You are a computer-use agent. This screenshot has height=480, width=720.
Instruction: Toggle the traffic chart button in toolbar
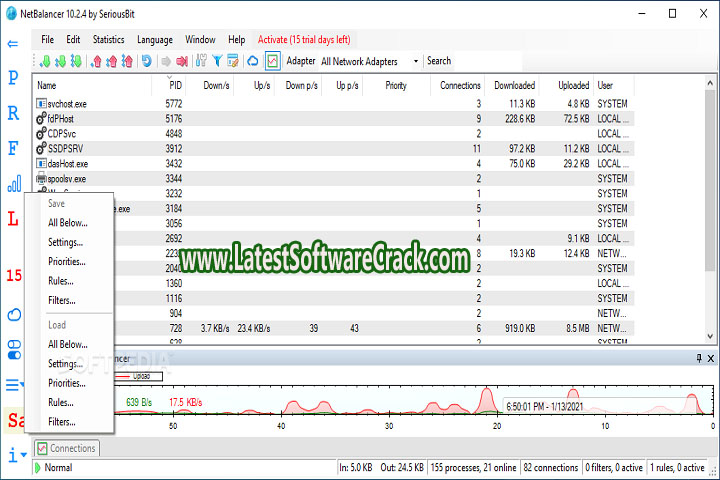click(272, 61)
